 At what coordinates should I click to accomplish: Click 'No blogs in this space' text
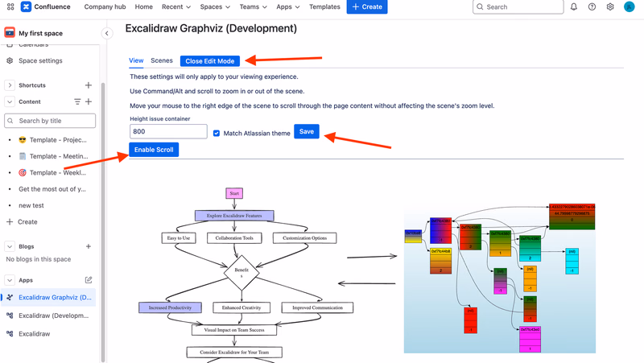click(38, 259)
